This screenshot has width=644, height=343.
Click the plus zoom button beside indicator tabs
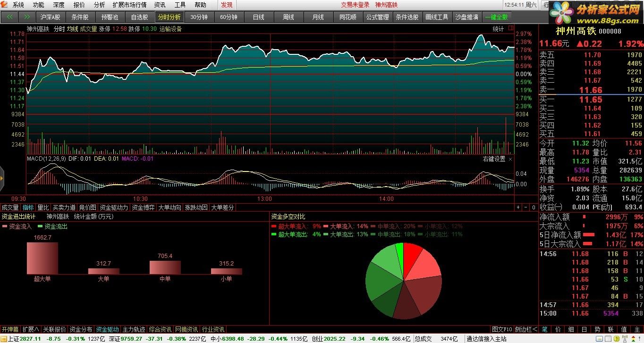[x=518, y=207]
